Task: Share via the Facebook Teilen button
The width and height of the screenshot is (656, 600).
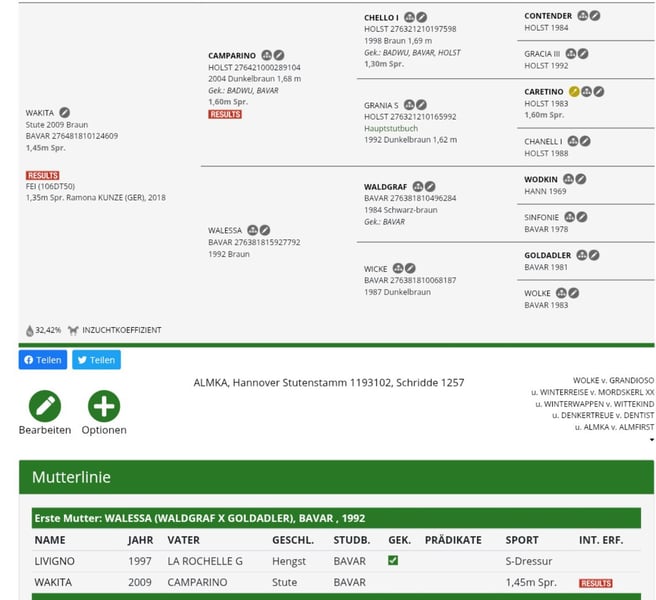Action: [x=43, y=360]
